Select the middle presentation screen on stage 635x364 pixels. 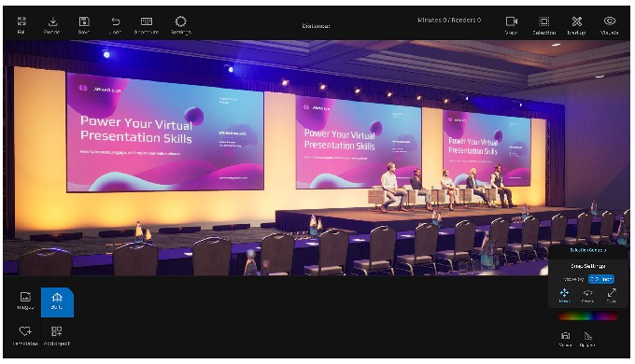pyautogui.click(x=359, y=143)
